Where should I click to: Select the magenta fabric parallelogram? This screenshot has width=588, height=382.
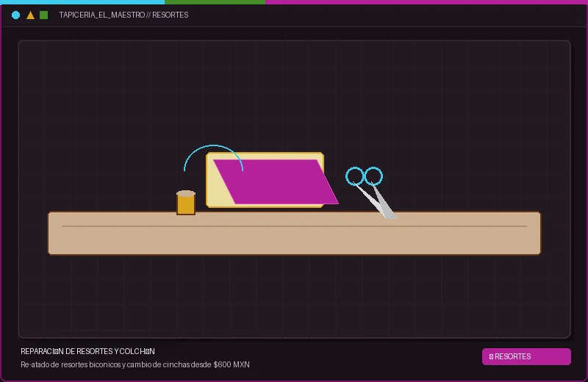click(x=276, y=181)
